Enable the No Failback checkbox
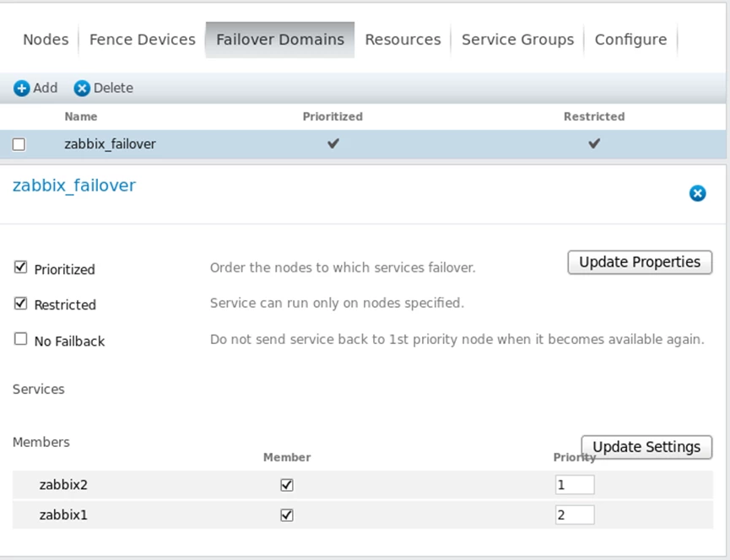Screen dimensions: 730x560 (x=20, y=338)
